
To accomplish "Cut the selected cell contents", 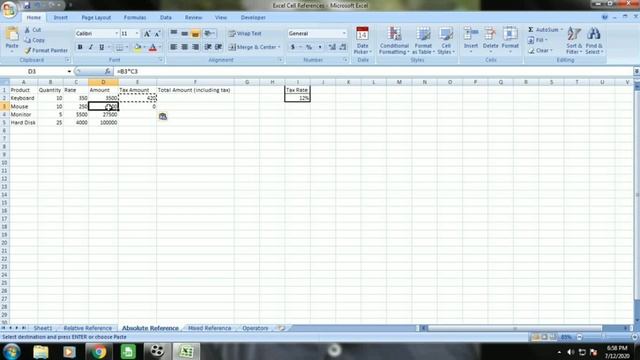I will tap(33, 30).
